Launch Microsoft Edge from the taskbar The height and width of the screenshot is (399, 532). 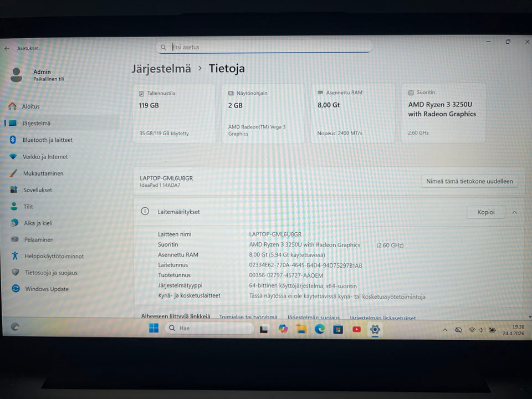[320, 329]
